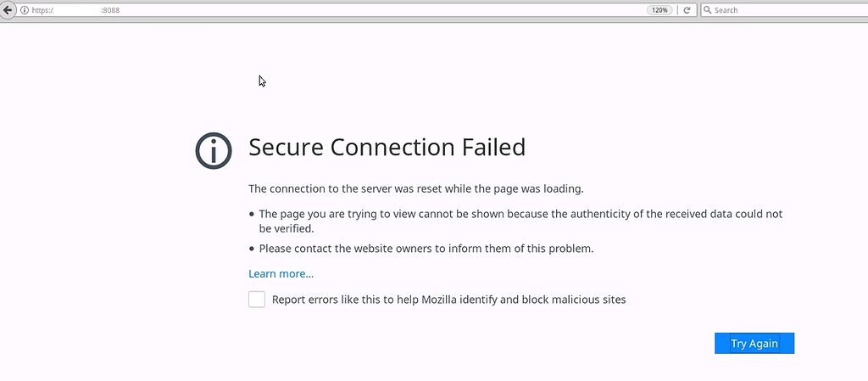
Task: Reload the page with the refresh icon
Action: click(x=687, y=10)
